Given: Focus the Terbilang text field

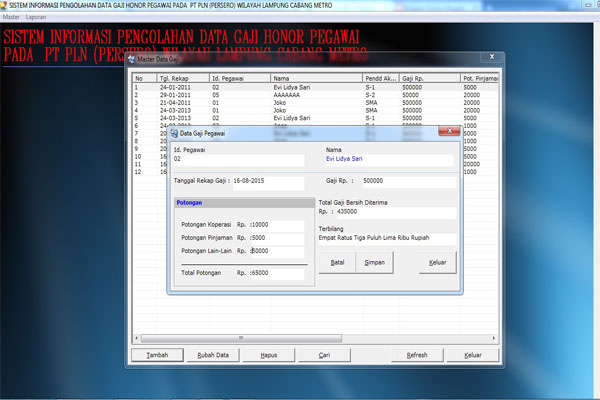Looking at the screenshot, I should (387, 238).
